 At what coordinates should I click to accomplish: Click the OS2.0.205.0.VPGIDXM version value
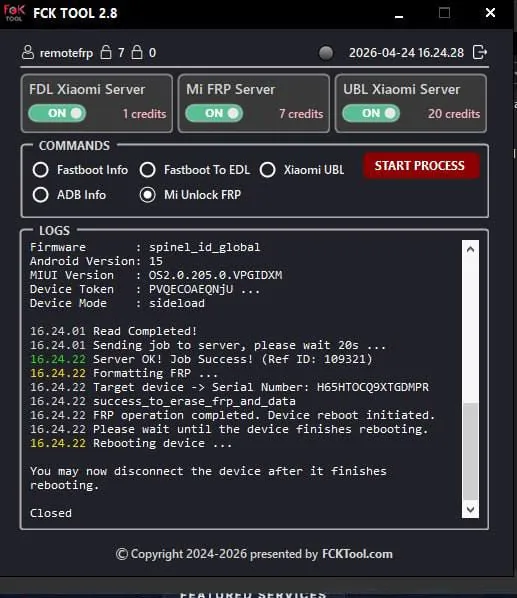click(215, 275)
